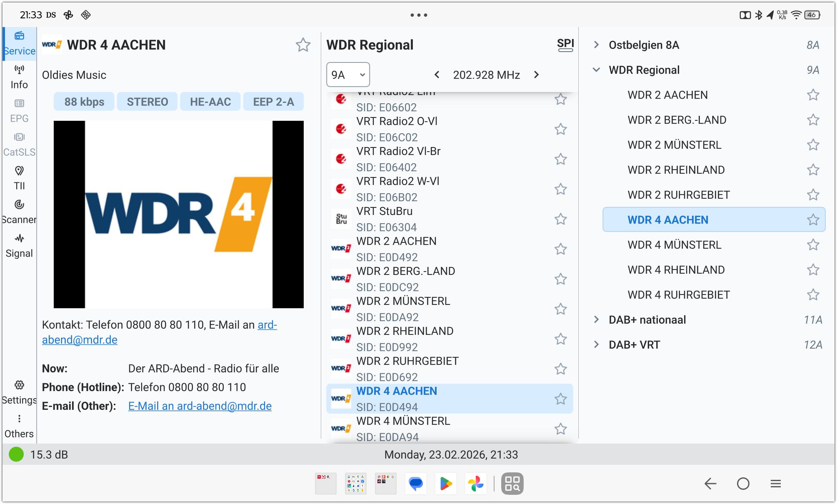Collapse the WDR Regional ensemble tree

click(x=596, y=70)
